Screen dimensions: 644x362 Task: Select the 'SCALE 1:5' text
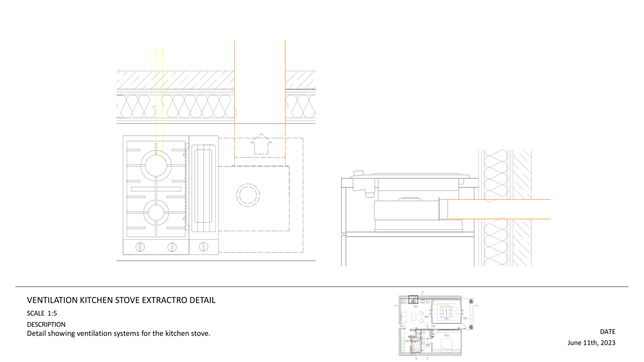pyautogui.click(x=42, y=313)
